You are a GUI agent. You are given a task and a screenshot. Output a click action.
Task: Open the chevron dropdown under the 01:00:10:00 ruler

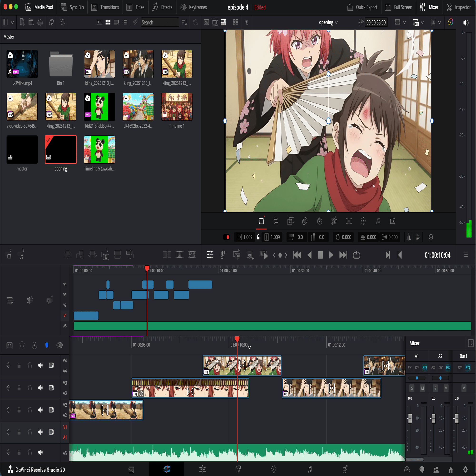250,347
